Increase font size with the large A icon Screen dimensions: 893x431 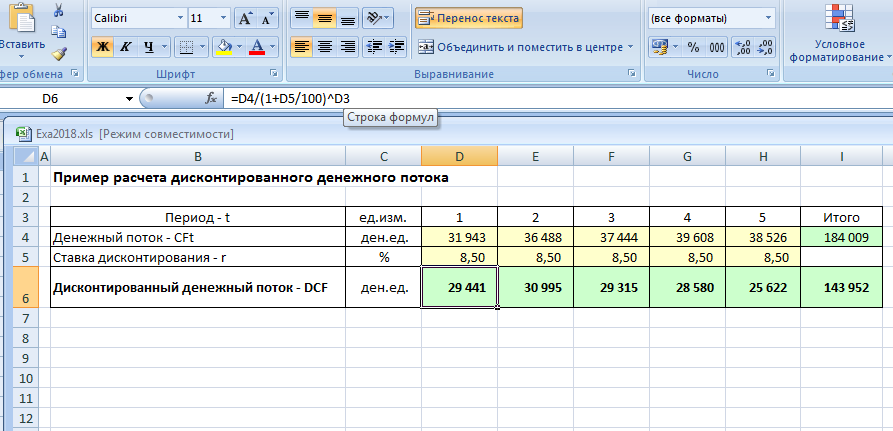244,19
